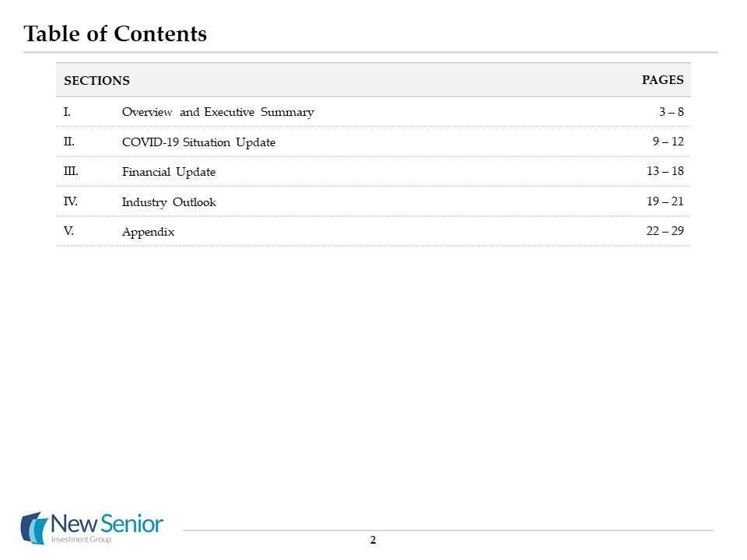Go to the Financial Update section
The height and width of the screenshot is (560, 747).
click(x=169, y=172)
